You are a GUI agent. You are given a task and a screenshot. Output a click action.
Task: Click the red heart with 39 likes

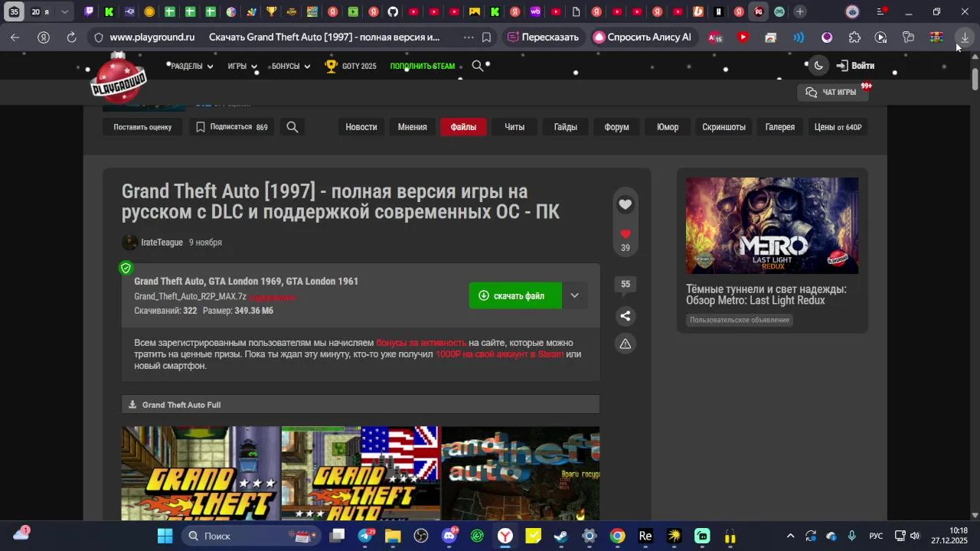[626, 234]
